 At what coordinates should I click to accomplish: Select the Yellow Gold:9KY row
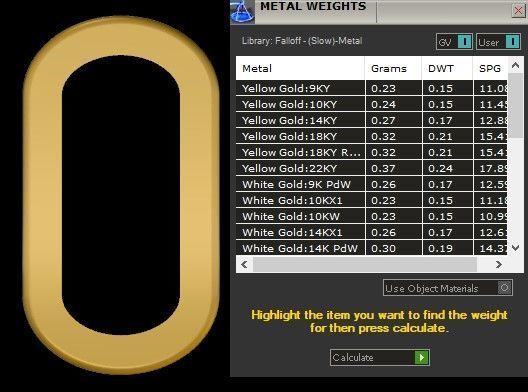point(371,88)
